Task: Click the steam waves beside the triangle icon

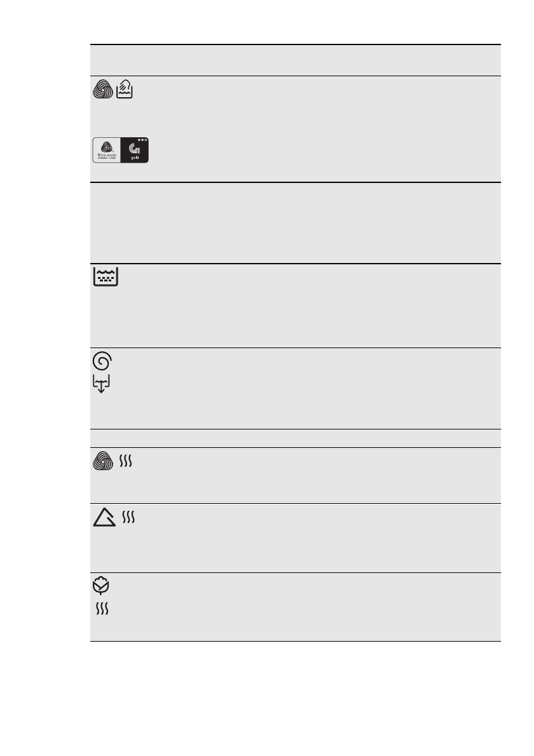Action: (x=129, y=519)
